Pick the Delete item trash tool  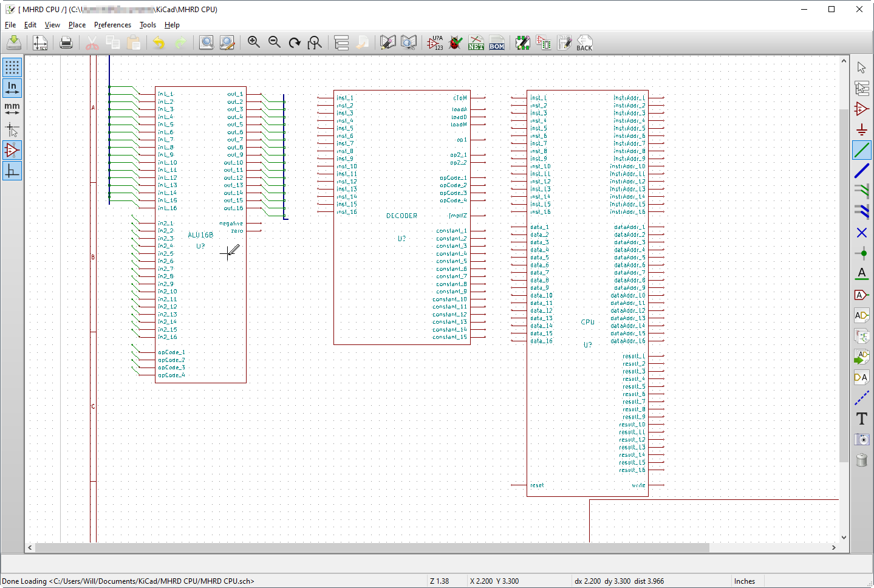861,460
